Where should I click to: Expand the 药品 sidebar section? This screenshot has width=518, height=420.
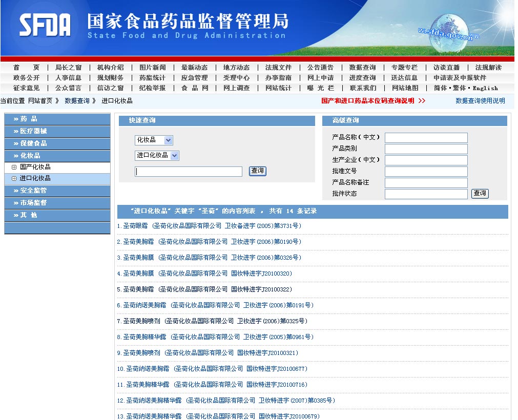pos(57,119)
